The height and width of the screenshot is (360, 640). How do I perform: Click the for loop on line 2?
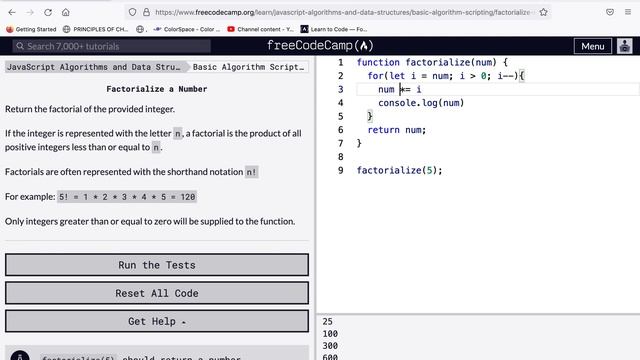pos(446,76)
